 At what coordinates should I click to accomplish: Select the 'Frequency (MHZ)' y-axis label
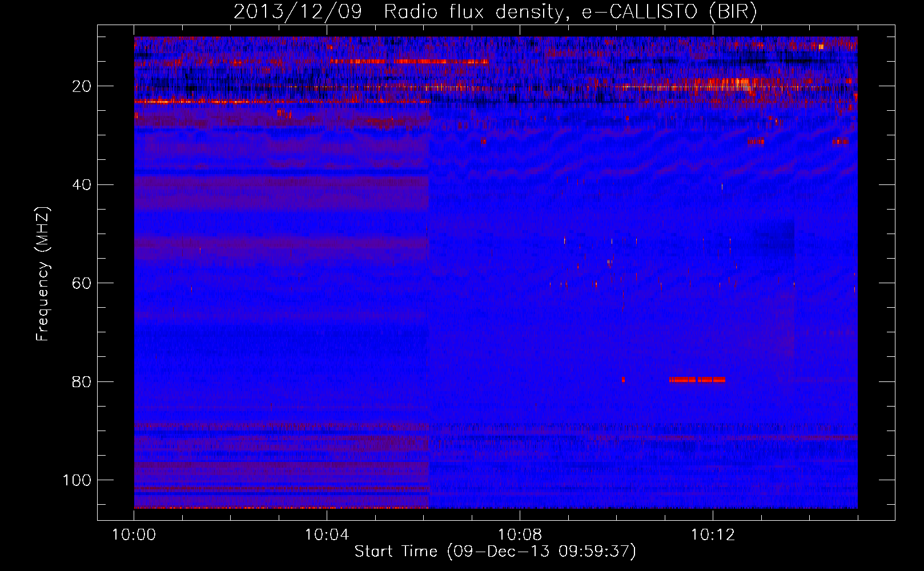(43, 274)
